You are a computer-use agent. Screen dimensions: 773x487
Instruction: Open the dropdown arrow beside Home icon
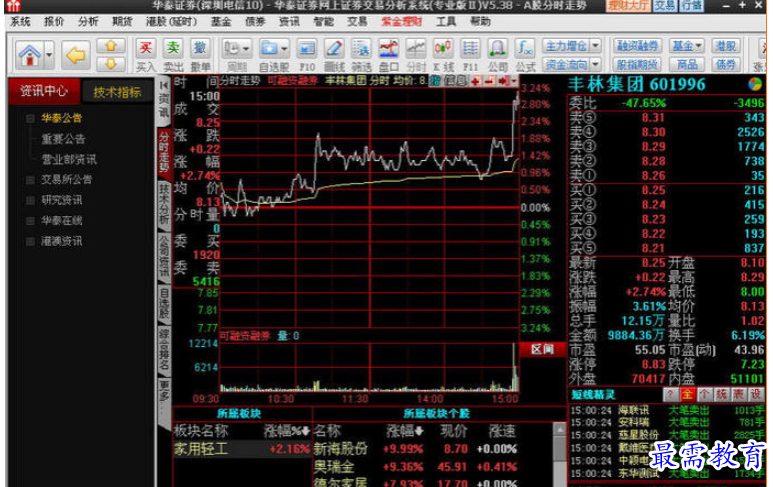tap(49, 54)
